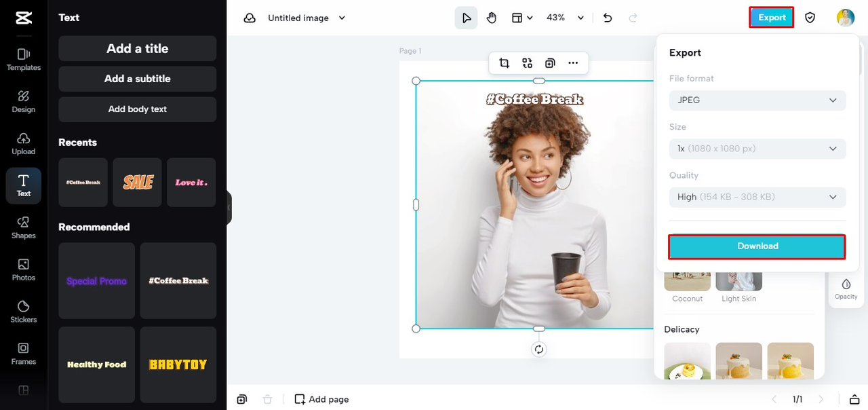Viewport: 868px width, 410px height.
Task: Click Add body text button
Action: (138, 109)
